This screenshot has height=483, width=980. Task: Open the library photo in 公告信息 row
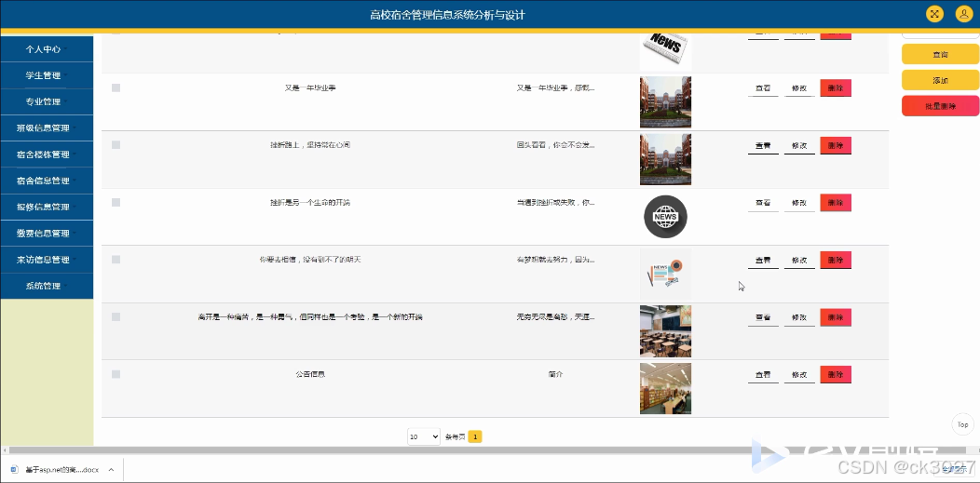665,388
